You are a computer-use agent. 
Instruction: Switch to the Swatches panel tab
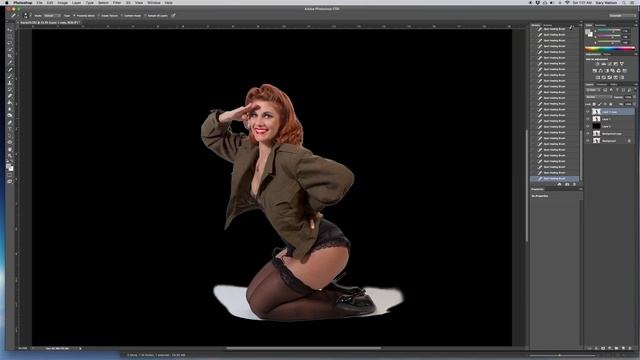click(x=600, y=25)
